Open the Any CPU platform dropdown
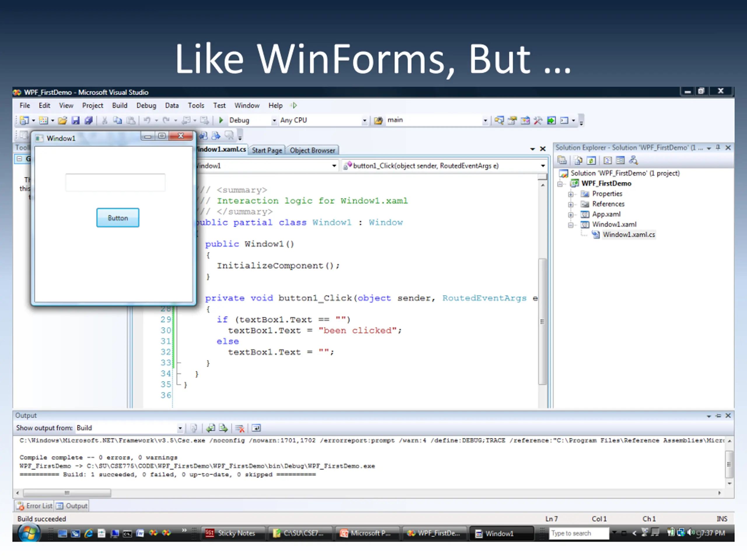The image size is (747, 560). 364,120
